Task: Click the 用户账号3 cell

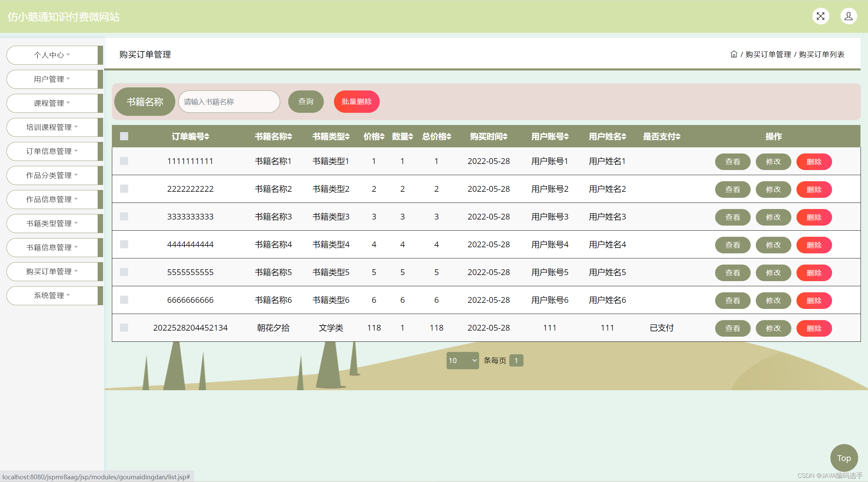Action: coord(550,216)
